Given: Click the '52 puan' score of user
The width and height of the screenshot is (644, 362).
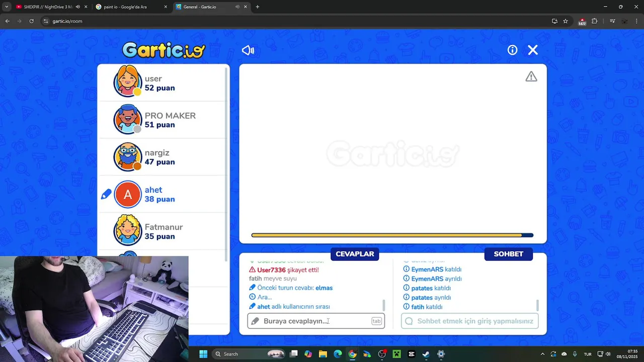Looking at the screenshot, I should (x=160, y=88).
